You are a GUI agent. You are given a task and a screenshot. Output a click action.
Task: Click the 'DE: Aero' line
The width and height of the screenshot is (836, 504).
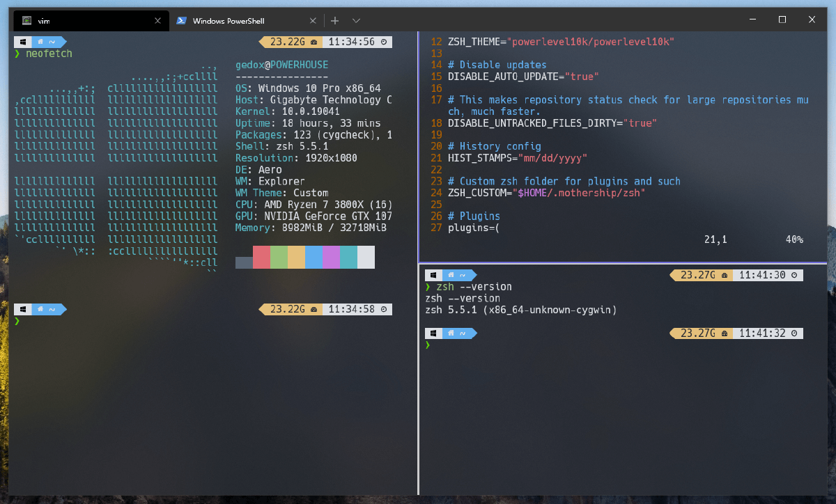tap(258, 170)
